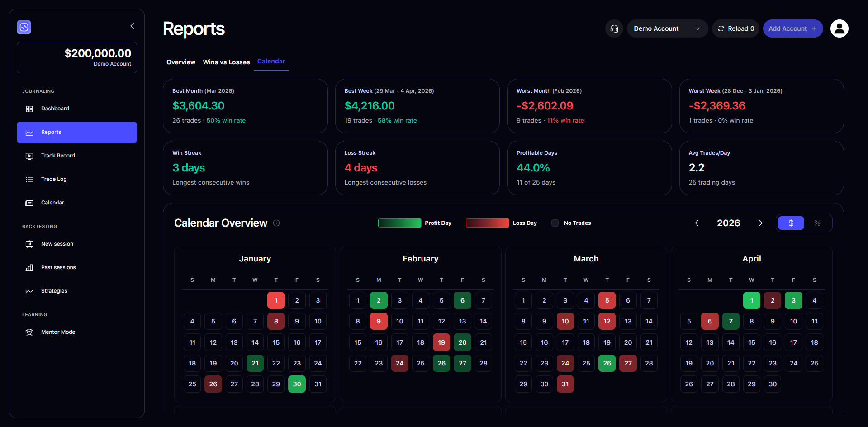Select the Overview tab

tap(180, 62)
